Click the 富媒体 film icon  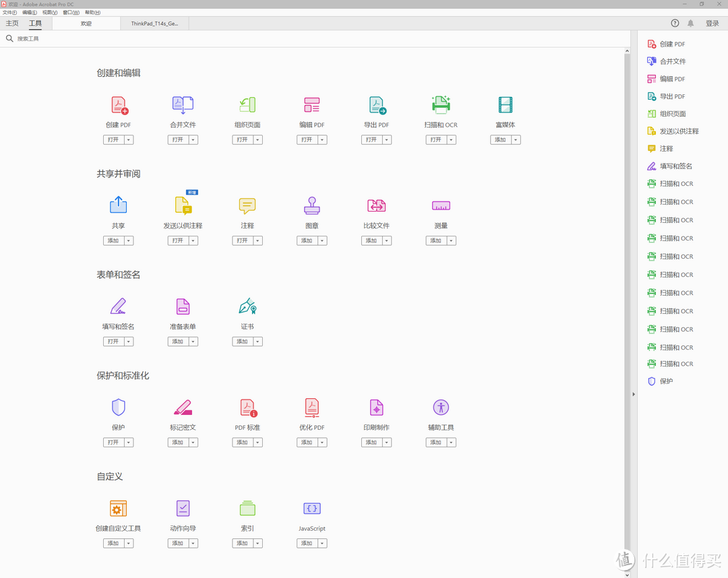pyautogui.click(x=506, y=105)
